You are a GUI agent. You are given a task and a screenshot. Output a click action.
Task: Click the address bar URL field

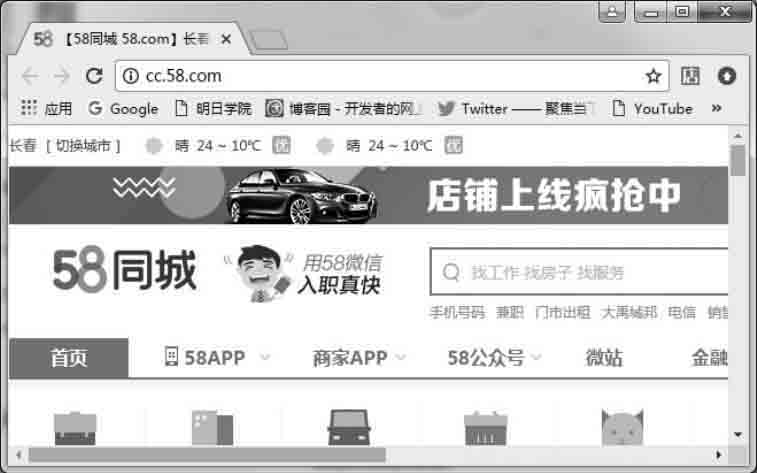[391, 76]
